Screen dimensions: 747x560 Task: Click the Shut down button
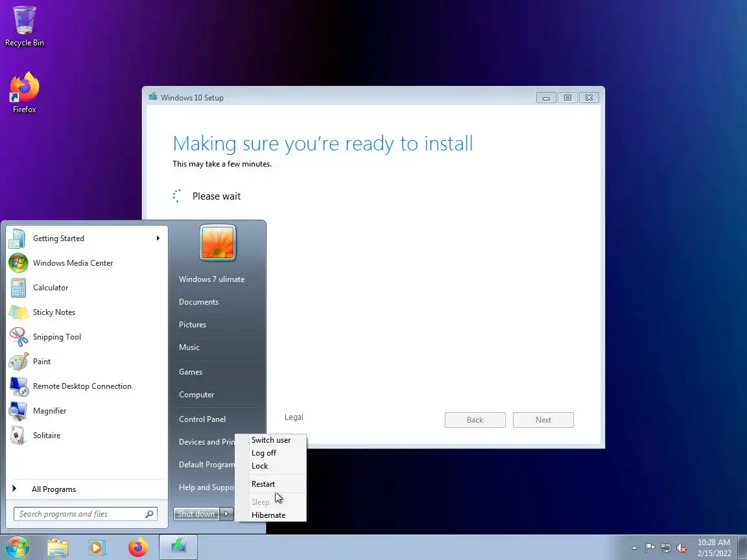pyautogui.click(x=196, y=514)
